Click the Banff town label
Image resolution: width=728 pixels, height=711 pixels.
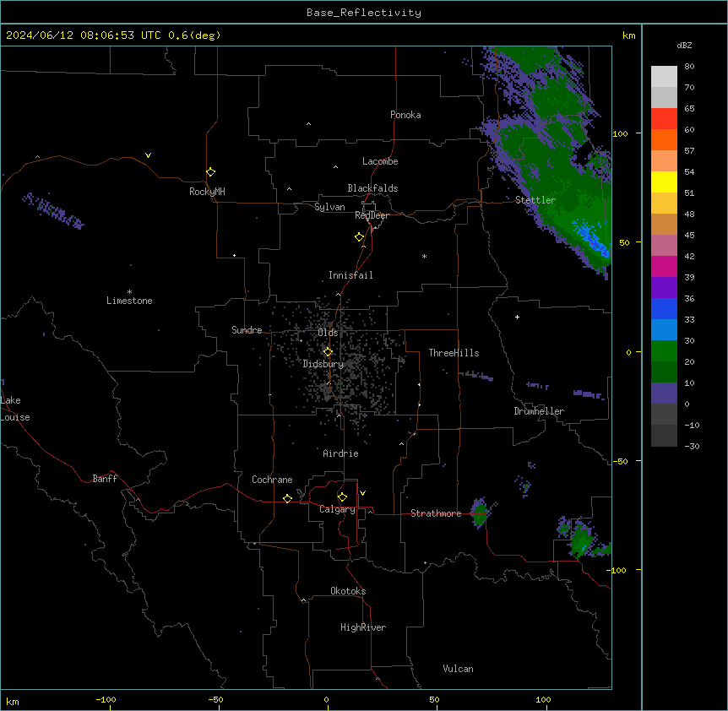click(x=105, y=479)
